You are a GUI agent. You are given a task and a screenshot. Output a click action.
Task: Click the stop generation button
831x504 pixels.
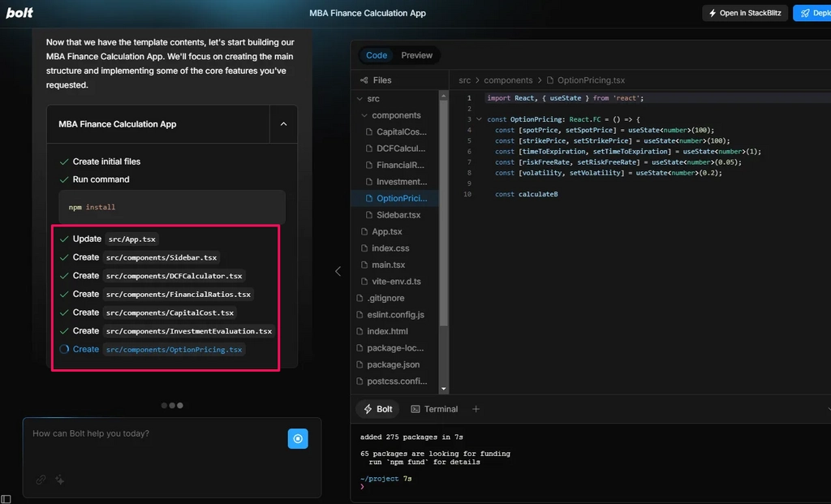(x=298, y=439)
